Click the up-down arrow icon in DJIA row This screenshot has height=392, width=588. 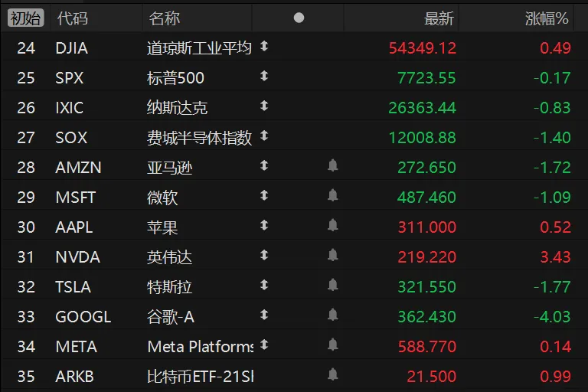coord(264,46)
